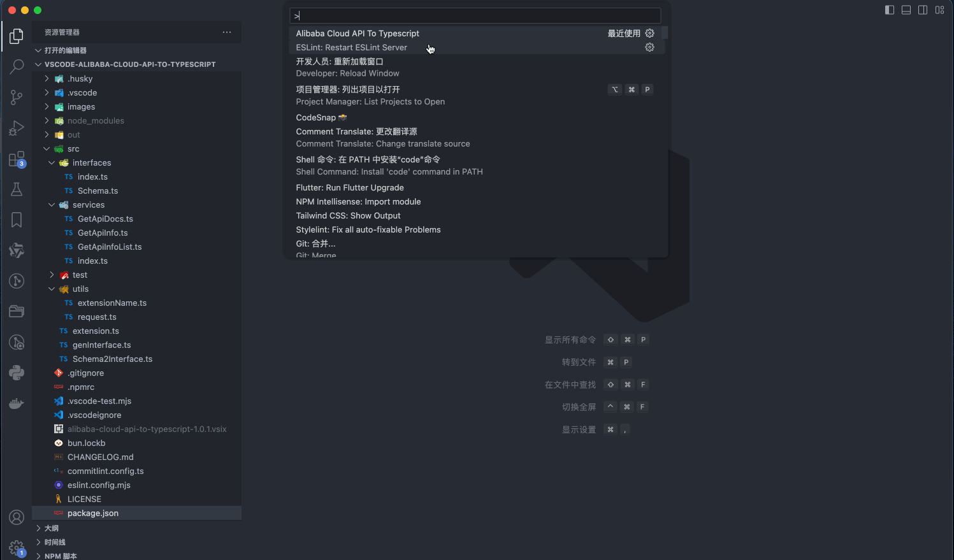Open GetApiInfo.ts file
Viewport: 954px width, 560px height.
click(x=136, y=233)
